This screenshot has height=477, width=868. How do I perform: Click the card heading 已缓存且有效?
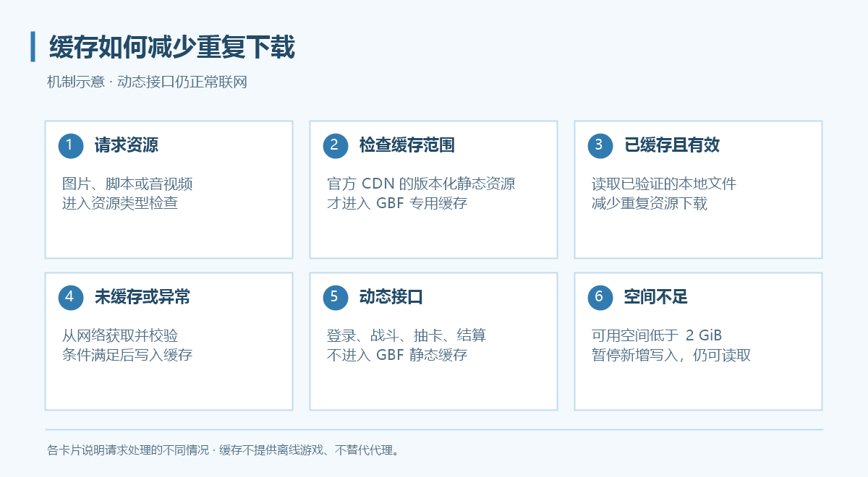click(x=671, y=145)
